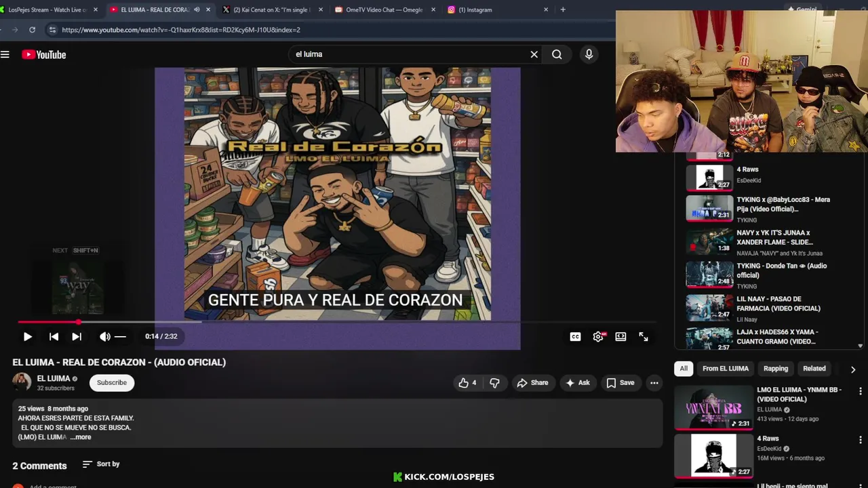Open more actions under the video
This screenshot has width=868, height=488.
pyautogui.click(x=654, y=383)
